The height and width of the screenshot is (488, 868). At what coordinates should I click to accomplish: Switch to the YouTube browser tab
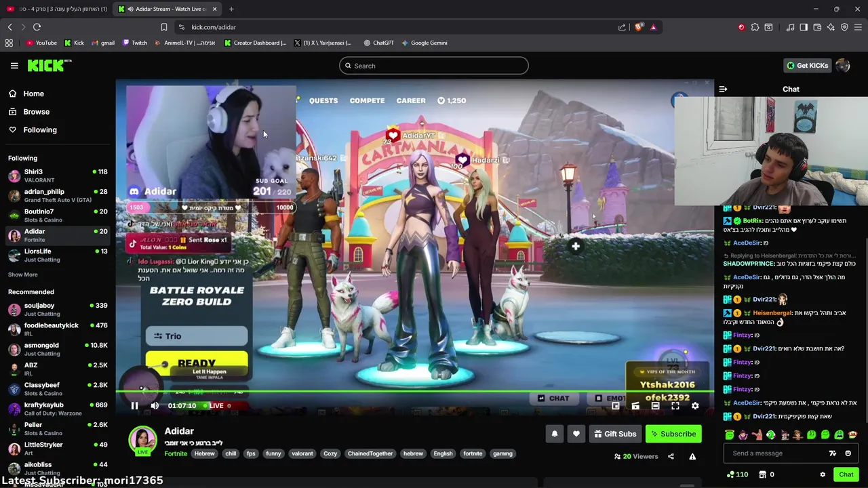pyautogui.click(x=56, y=9)
